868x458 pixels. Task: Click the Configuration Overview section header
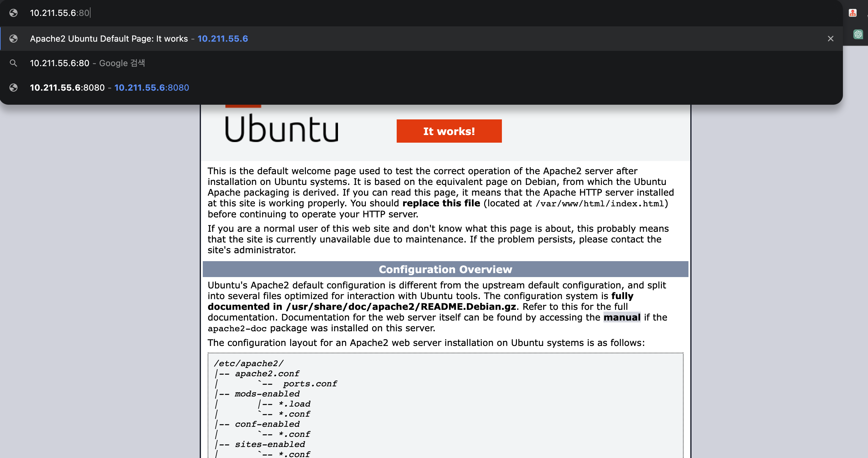click(x=445, y=269)
